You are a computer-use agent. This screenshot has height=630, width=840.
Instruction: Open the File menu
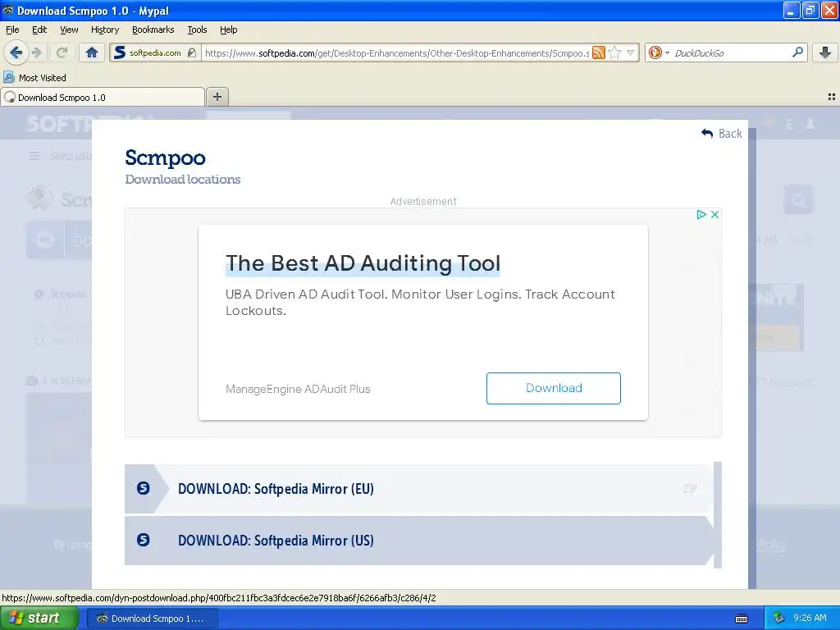(12, 30)
